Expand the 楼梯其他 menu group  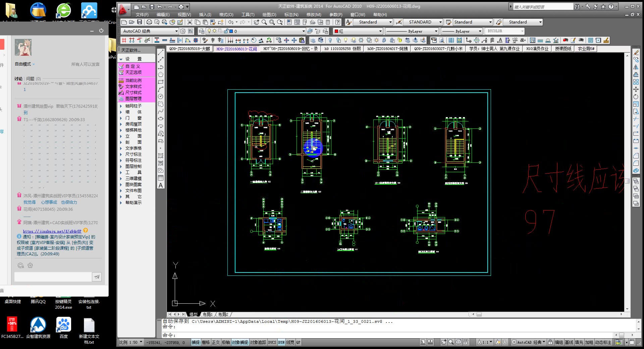[133, 130]
